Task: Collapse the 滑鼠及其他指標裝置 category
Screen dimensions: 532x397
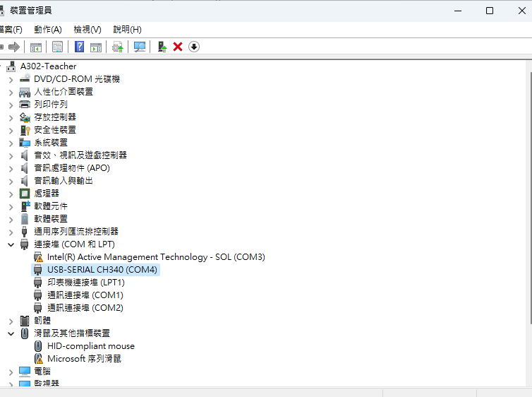Action: [x=11, y=333]
